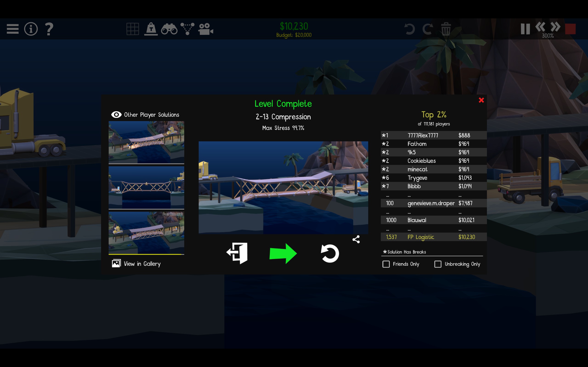
Task: Click the exit to menu door icon
Action: click(x=237, y=253)
